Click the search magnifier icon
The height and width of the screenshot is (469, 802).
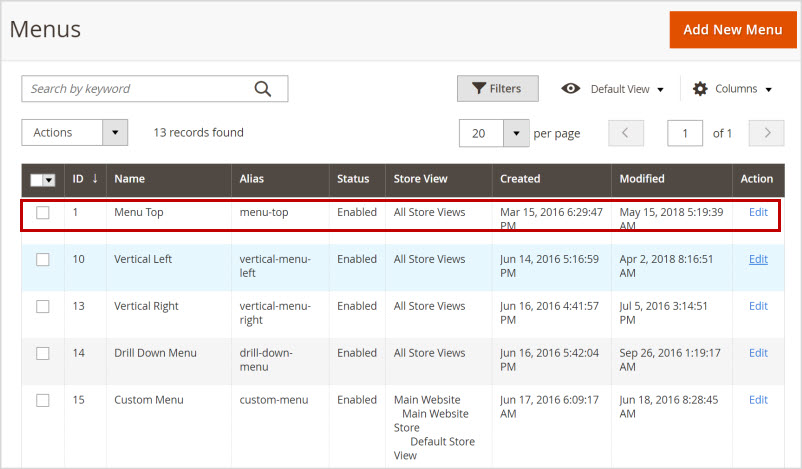point(263,89)
